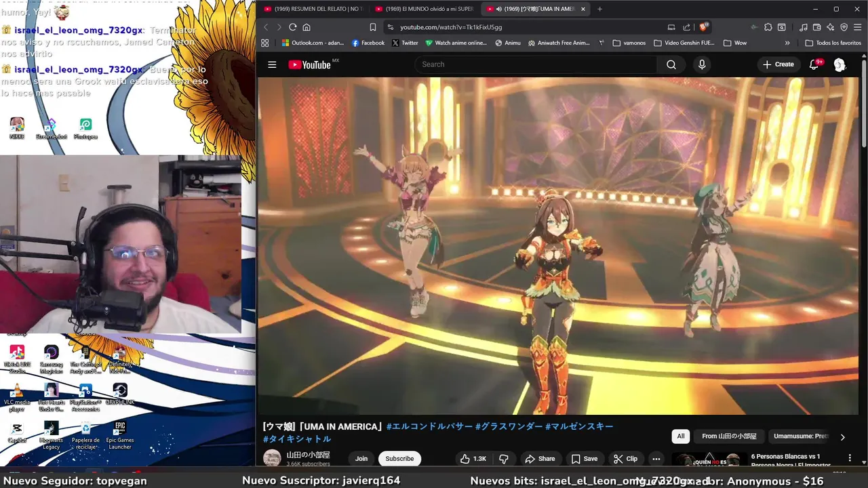This screenshot has width=868, height=488.
Task: Open GRYPHLINK desktop shortcut
Action: pos(120,394)
